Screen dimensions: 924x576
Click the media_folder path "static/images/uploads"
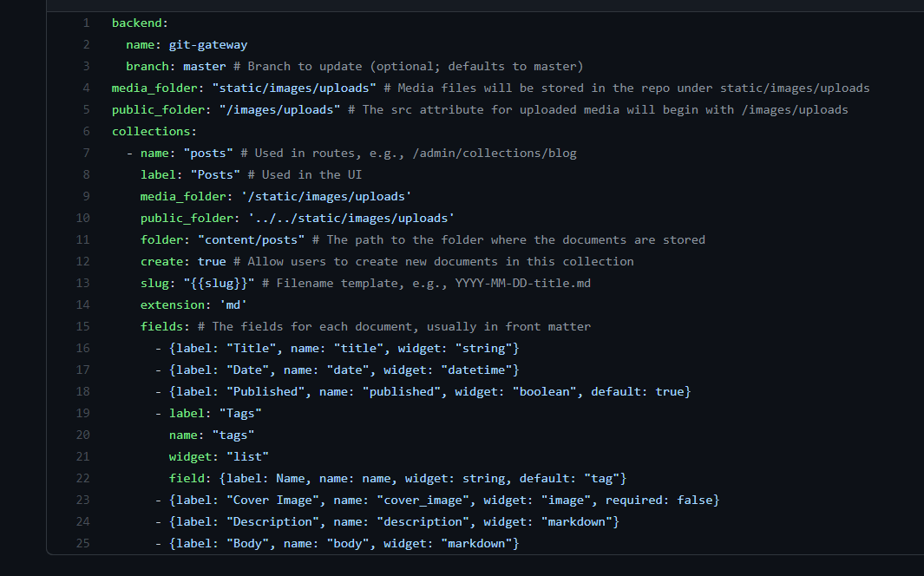(294, 88)
